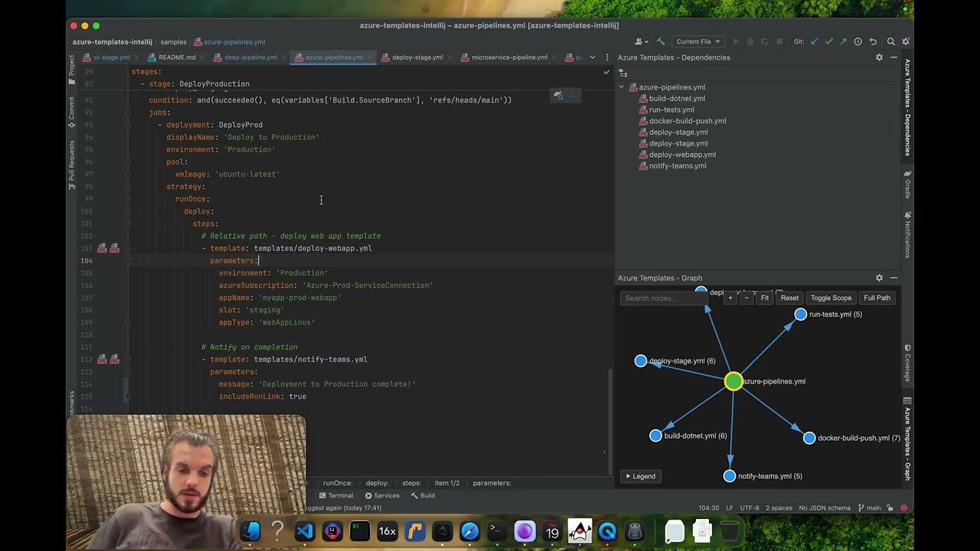Zoom out graph with minus button
Screen dimensions: 980x551
(746, 298)
